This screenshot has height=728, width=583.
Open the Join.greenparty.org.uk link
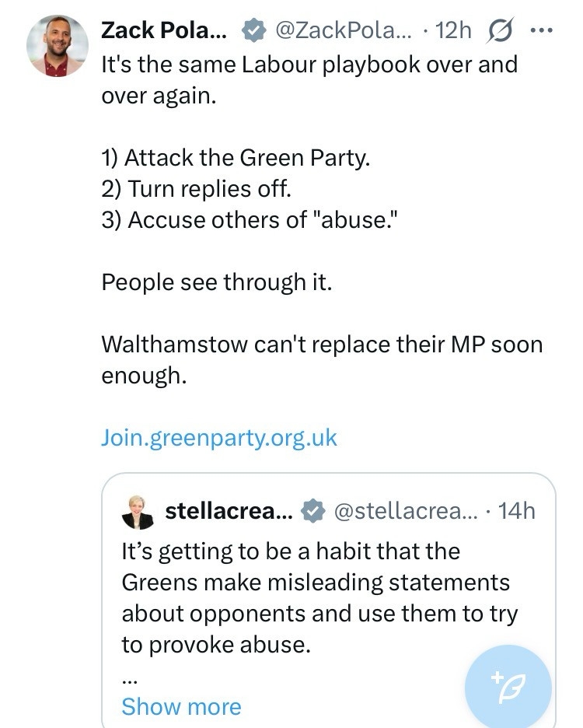click(x=219, y=437)
